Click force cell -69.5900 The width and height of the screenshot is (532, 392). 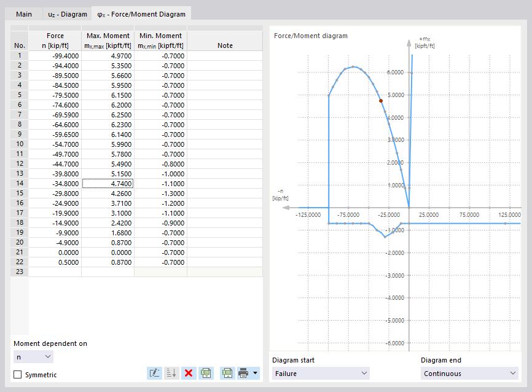(x=55, y=115)
